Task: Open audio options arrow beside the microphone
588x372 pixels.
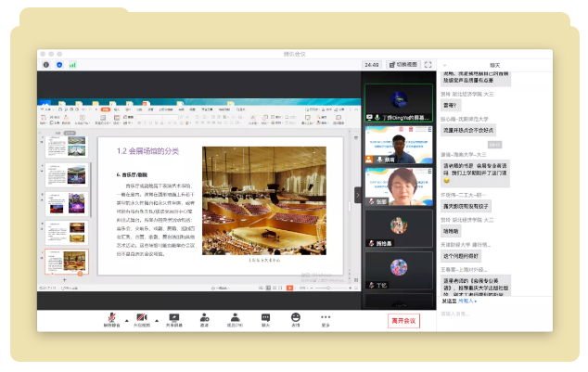Action: click(x=126, y=317)
